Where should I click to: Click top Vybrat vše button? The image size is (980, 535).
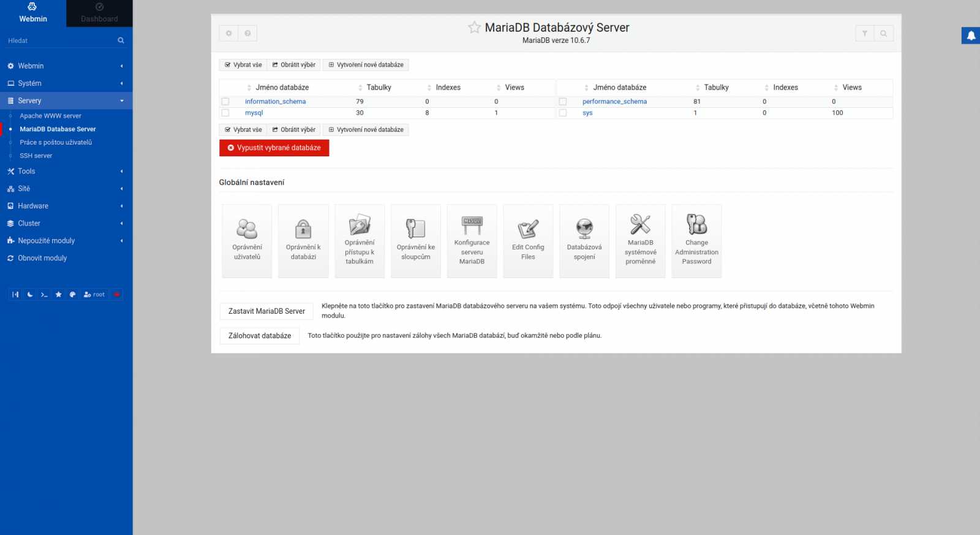click(x=243, y=65)
